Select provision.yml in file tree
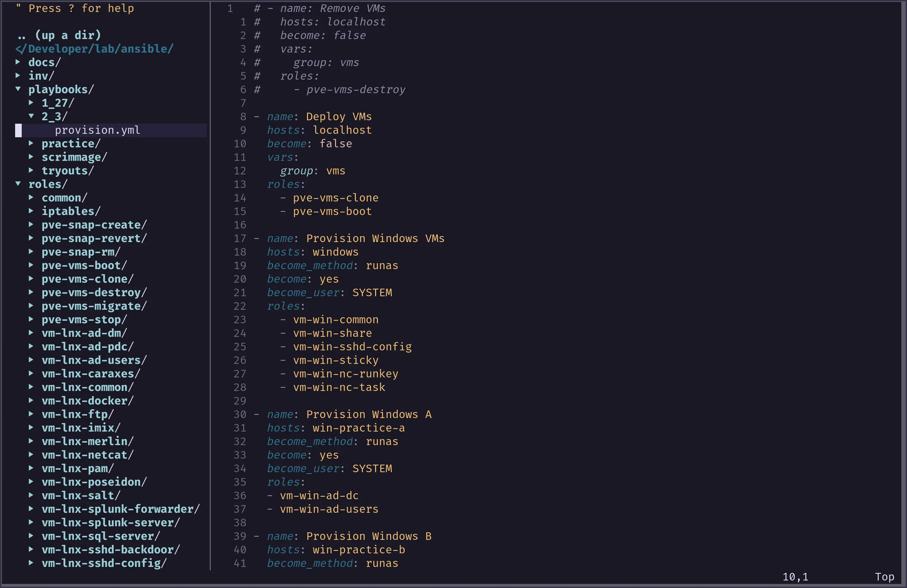This screenshot has width=907, height=588. (97, 130)
